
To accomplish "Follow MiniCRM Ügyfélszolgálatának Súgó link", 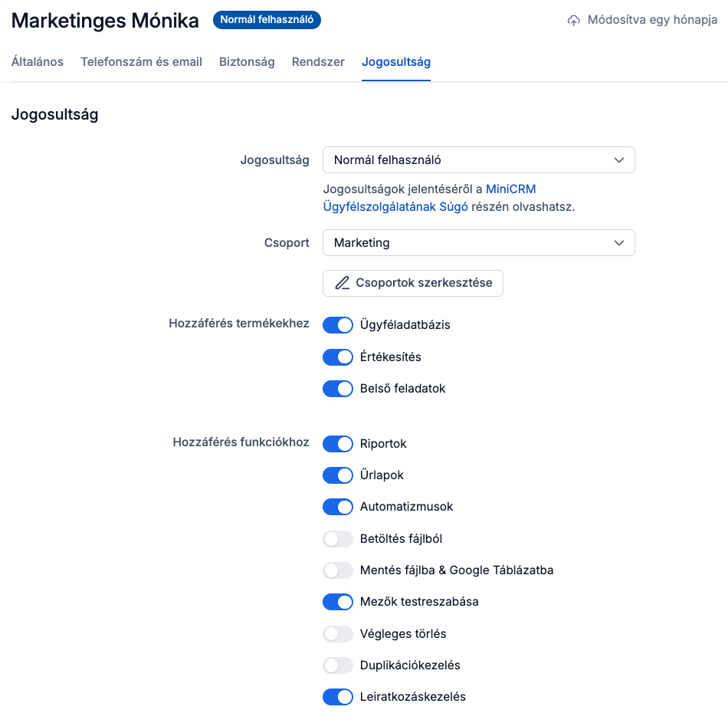I will click(395, 206).
